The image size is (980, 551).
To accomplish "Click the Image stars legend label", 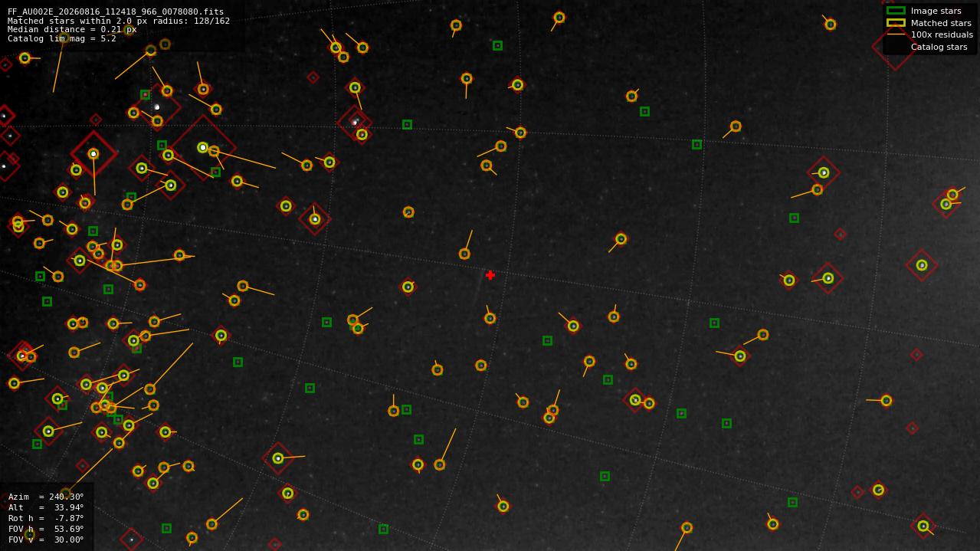I will pyautogui.click(x=936, y=11).
